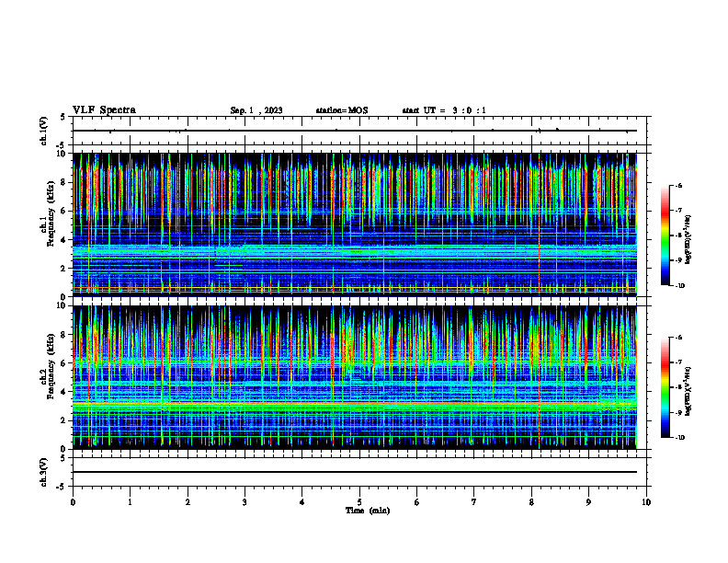Viewport: 728px width, 563px height.
Task: Click the ch.1 spectrogram color bar
Action: 665,236
